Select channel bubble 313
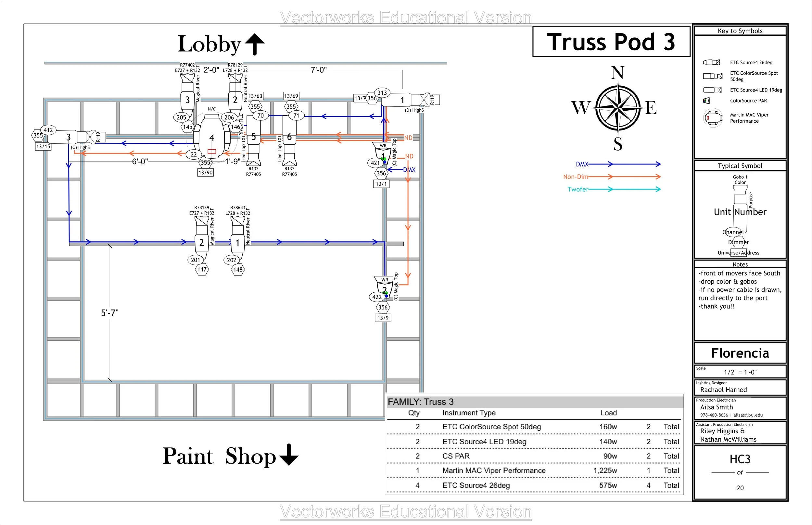This screenshot has height=525, width=812. 382,93
